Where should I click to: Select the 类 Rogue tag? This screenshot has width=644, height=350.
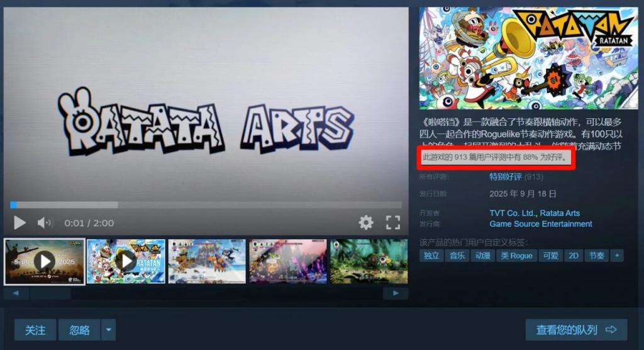516,256
